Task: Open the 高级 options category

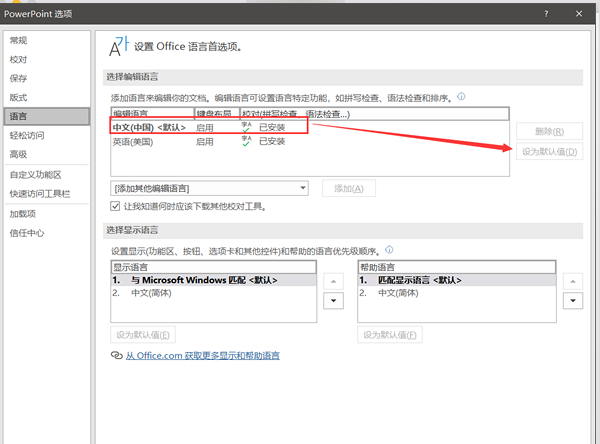Action: tap(47, 154)
